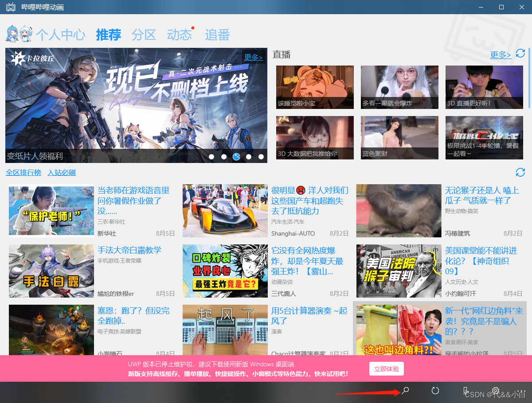Click the refresh circular arrow in bottom bar

tap(435, 391)
